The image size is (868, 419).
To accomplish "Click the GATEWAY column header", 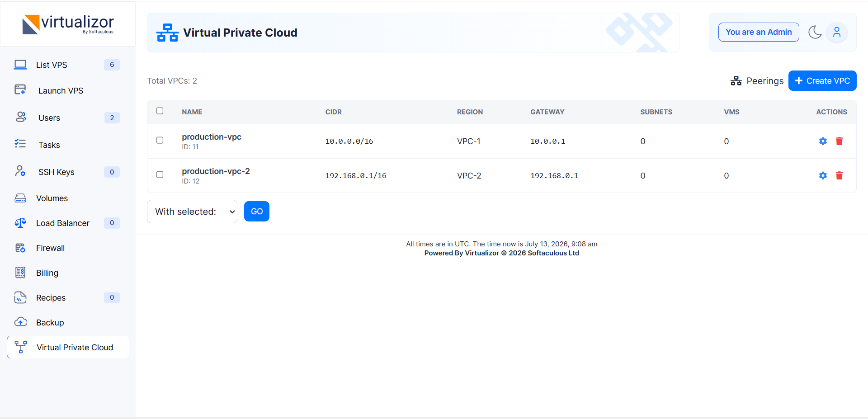I will [x=547, y=112].
